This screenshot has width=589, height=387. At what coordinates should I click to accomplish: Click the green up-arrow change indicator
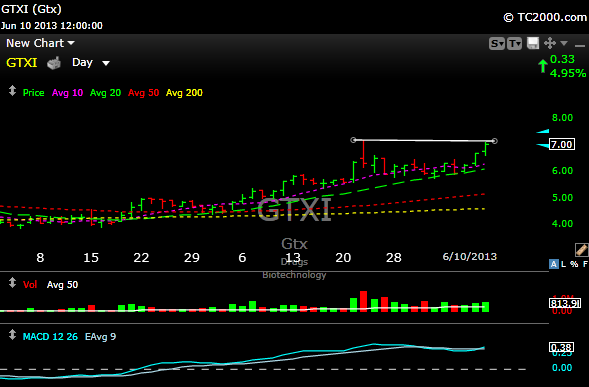tap(542, 66)
